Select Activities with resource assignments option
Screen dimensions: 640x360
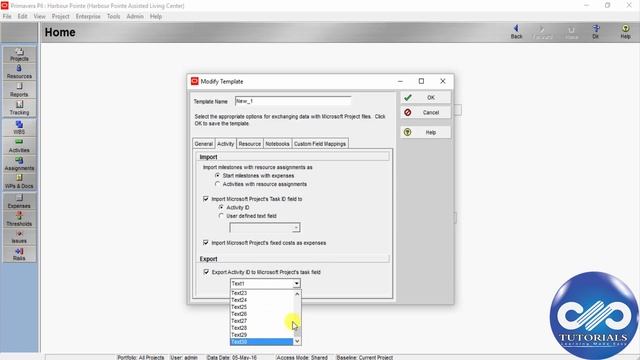coord(218,184)
